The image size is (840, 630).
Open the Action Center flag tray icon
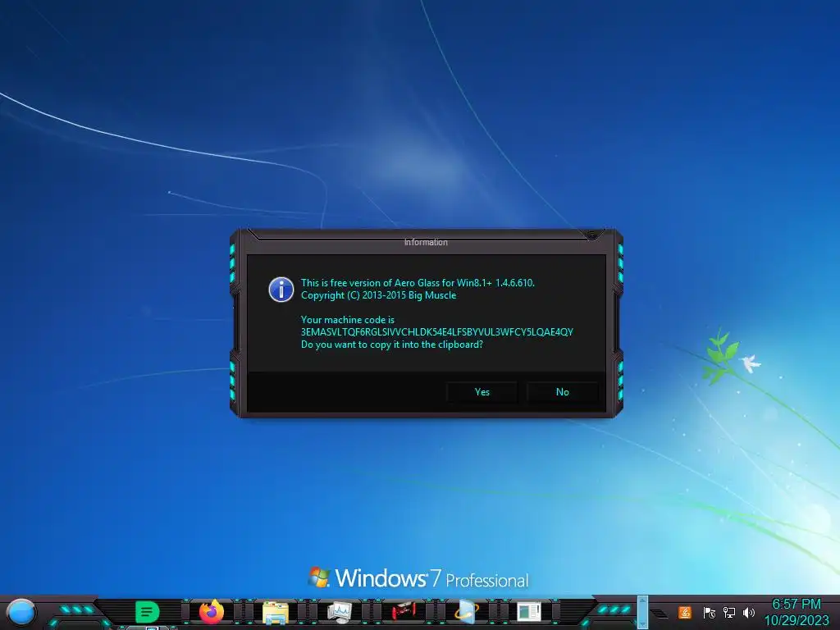(710, 612)
